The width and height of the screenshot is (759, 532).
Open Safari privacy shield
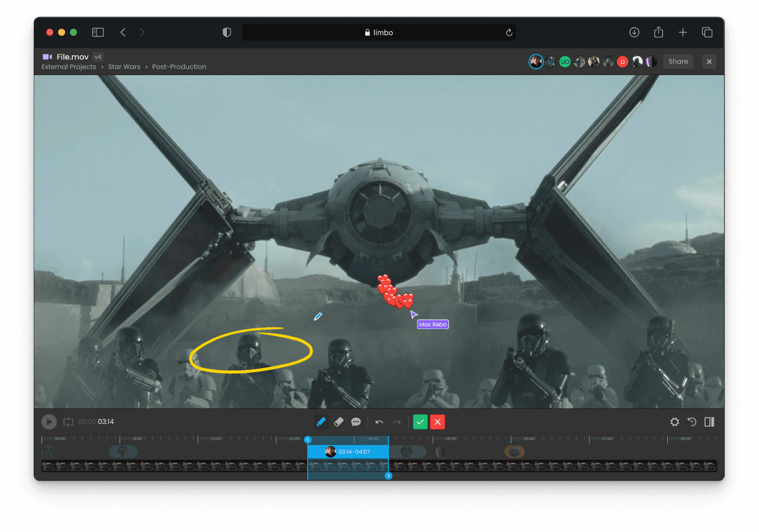[227, 33]
